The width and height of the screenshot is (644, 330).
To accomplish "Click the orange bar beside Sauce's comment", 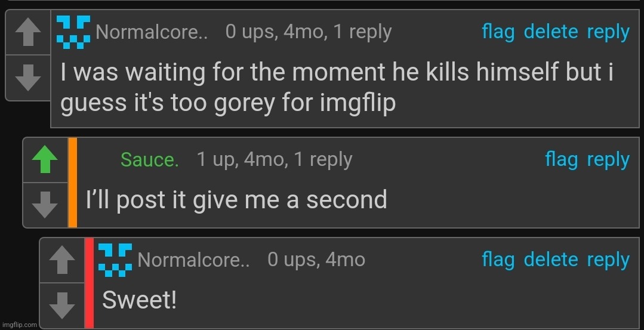I will [73, 183].
